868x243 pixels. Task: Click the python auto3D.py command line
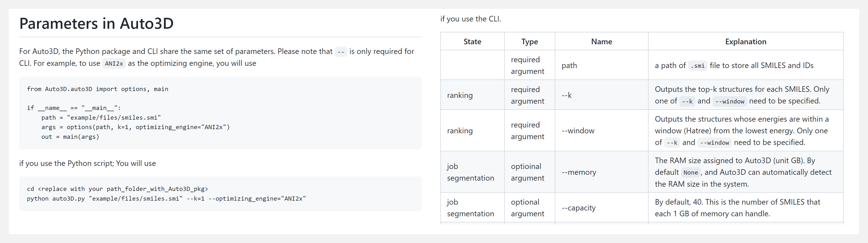pos(166,199)
